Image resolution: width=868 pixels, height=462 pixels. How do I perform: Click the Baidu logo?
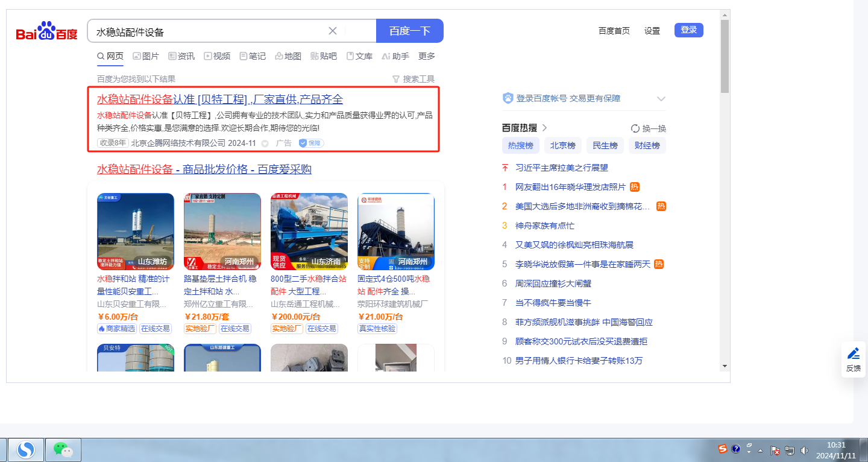pos(47,31)
